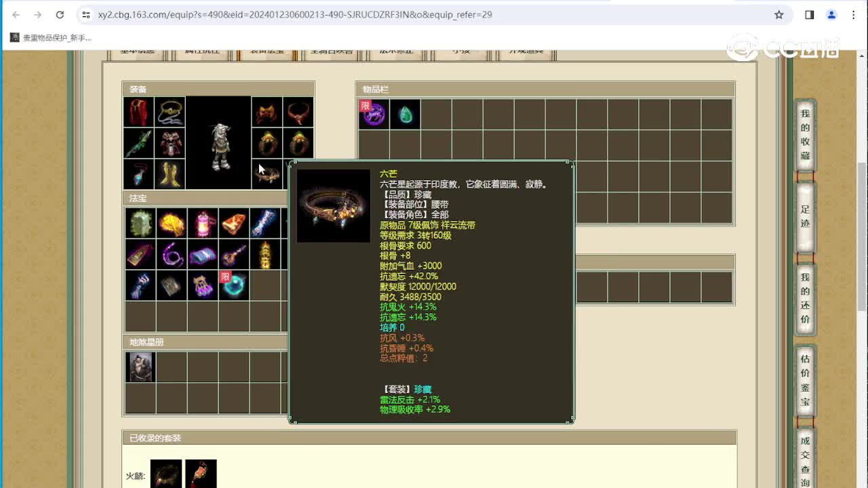Click the enlarged belt image in tooltip

pos(334,206)
